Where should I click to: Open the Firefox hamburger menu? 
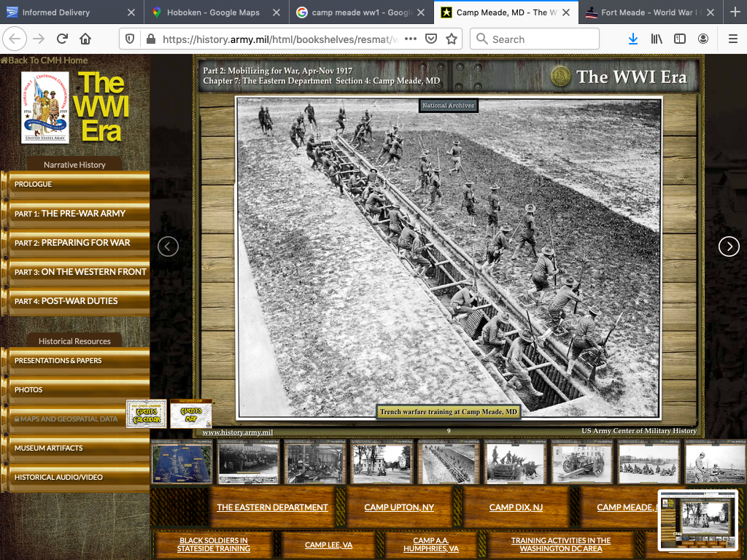click(x=732, y=39)
